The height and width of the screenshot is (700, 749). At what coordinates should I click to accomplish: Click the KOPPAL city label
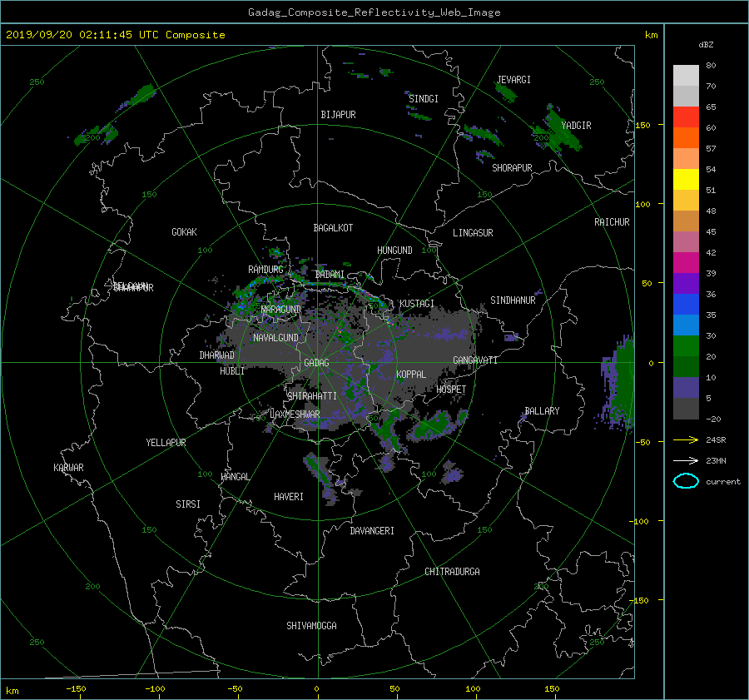click(x=411, y=375)
